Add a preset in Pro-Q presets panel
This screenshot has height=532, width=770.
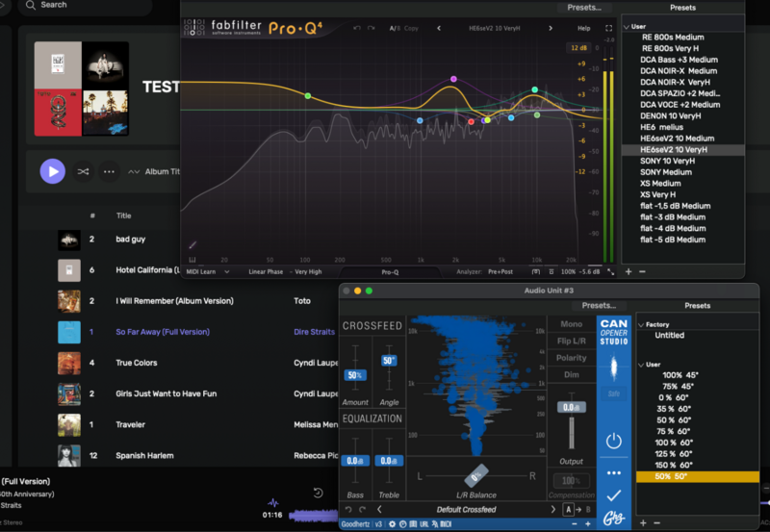point(629,271)
